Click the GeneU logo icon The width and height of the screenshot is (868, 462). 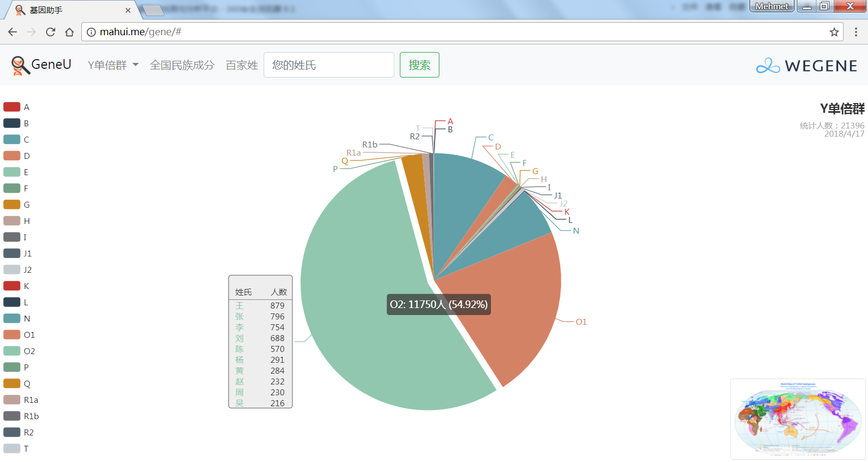(x=20, y=65)
